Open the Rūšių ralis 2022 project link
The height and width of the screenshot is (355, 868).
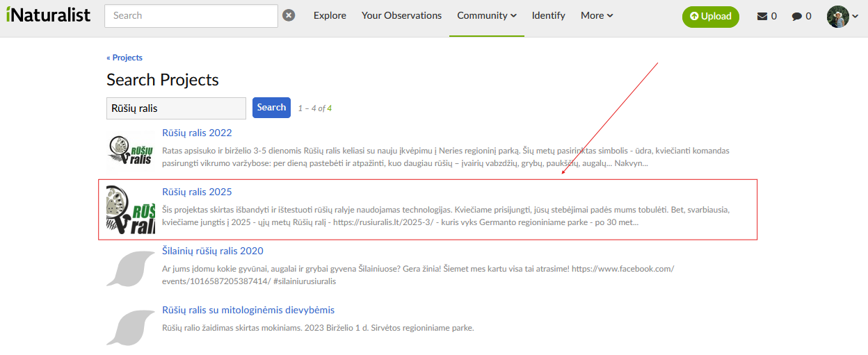pos(197,133)
